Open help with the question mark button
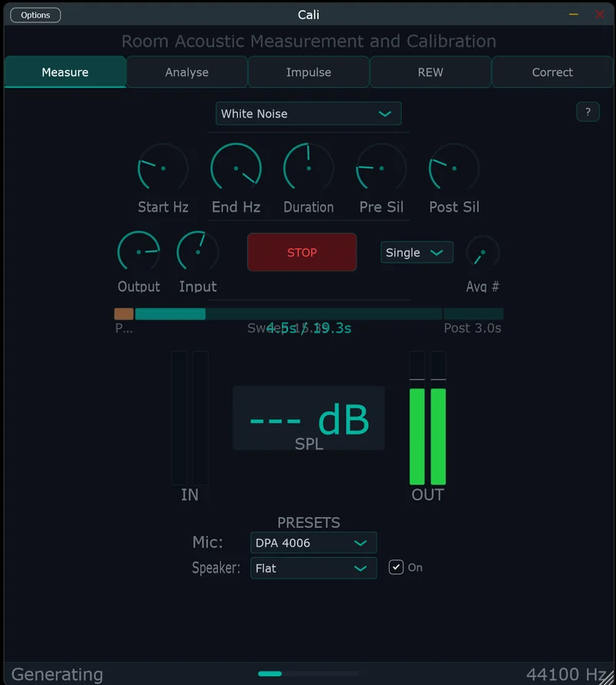 coord(588,112)
